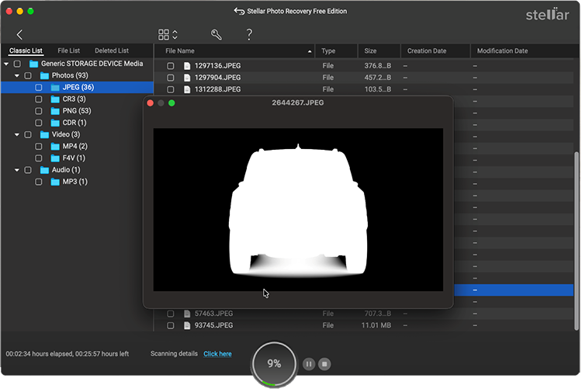Click the 9% scan progress indicator
582x392 pixels.
click(274, 364)
